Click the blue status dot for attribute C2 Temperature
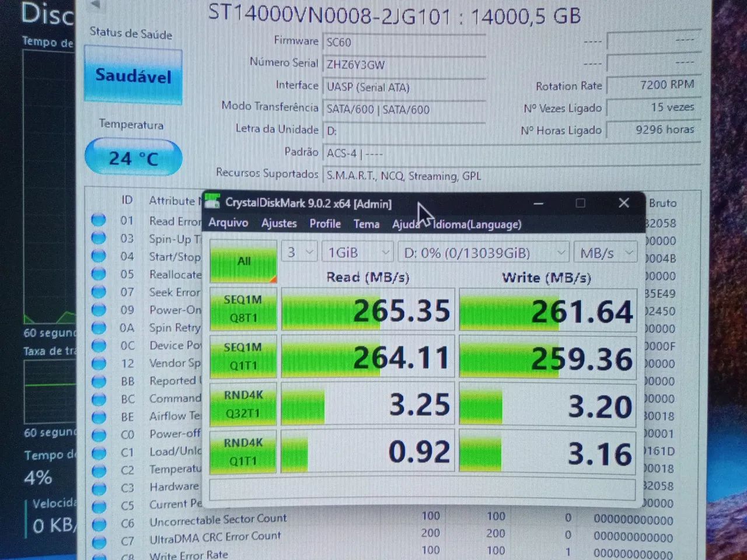Screen dimensions: 747x560 point(99,470)
